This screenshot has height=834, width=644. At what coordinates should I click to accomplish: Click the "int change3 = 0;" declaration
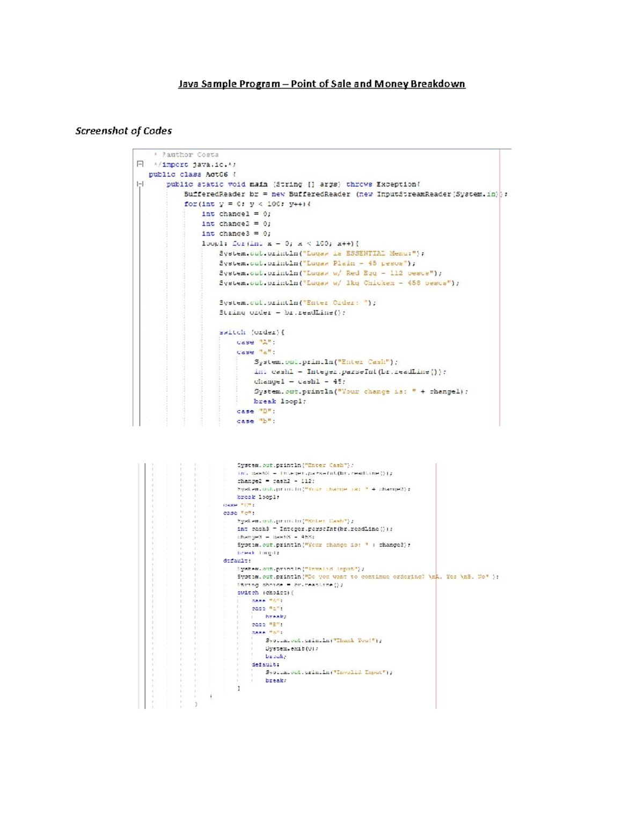236,234
